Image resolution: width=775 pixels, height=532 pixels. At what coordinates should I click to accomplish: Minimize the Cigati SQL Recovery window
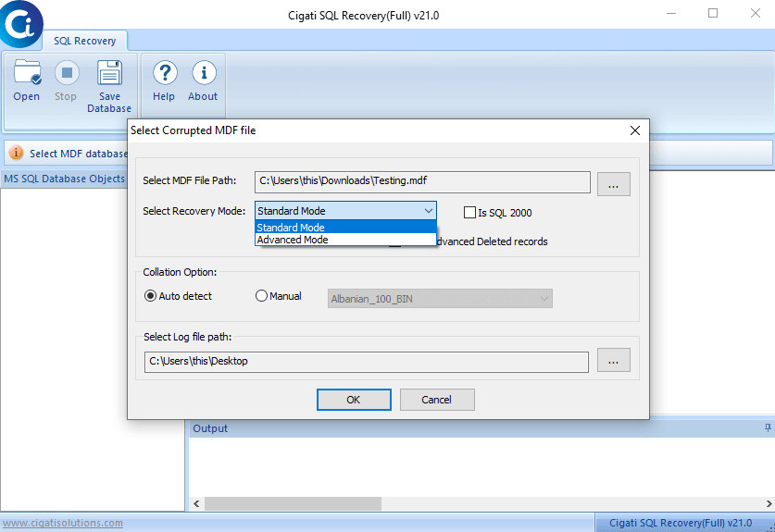point(670,13)
